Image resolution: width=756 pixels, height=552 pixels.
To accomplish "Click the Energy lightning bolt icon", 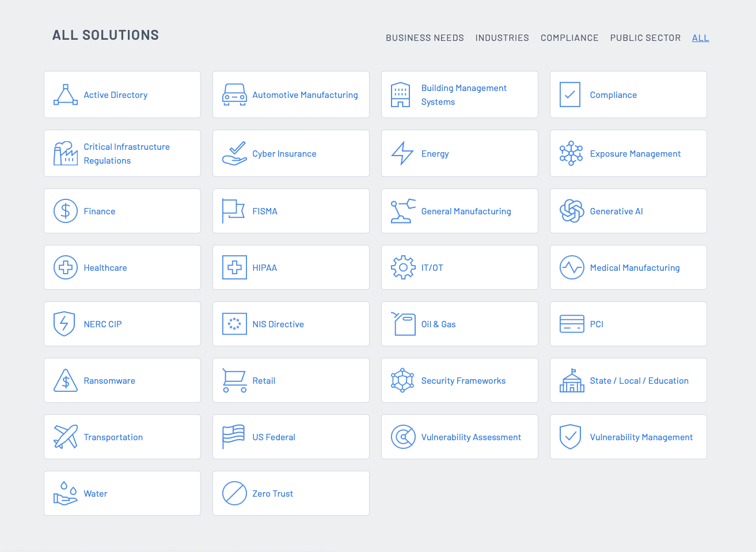I will click(402, 153).
